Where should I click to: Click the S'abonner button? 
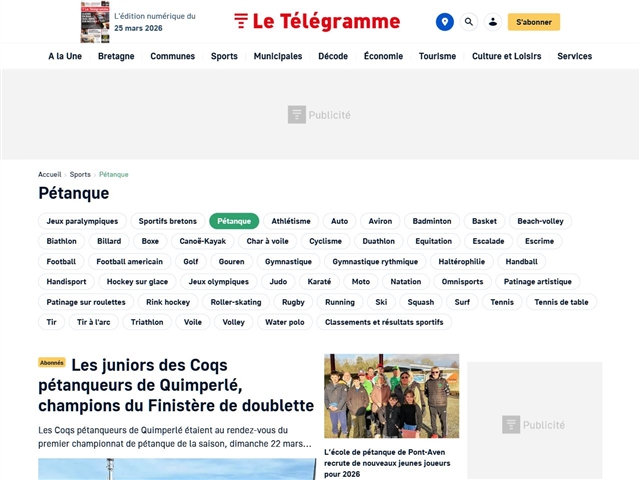click(533, 22)
